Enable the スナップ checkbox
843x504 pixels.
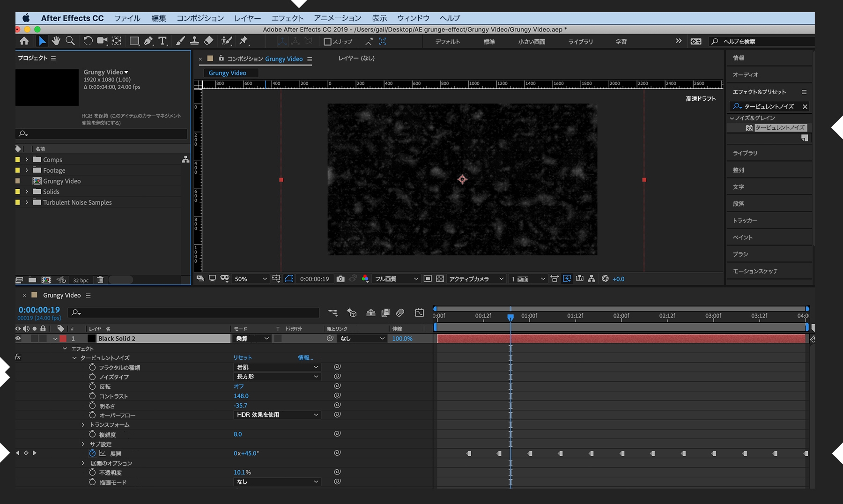328,42
